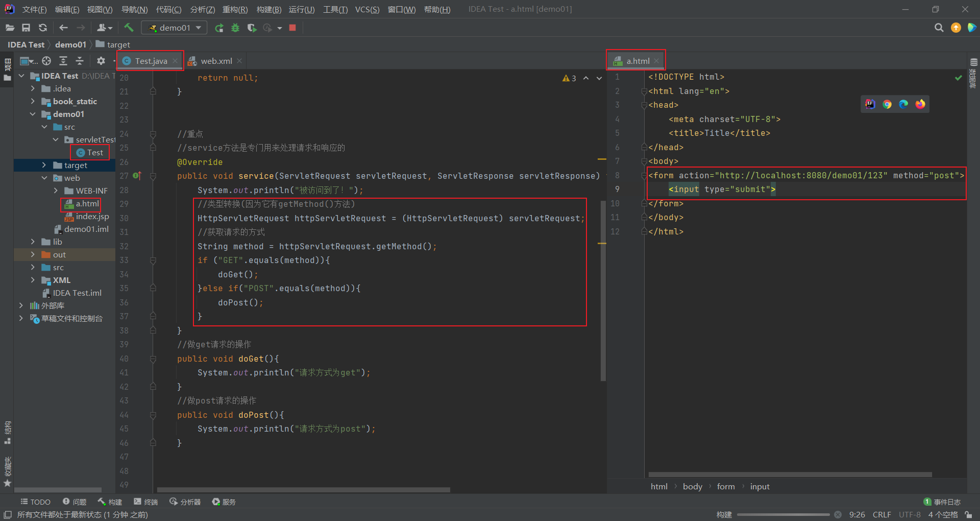Select the Test.java editor tab
The height and width of the screenshot is (521, 980).
coord(151,61)
